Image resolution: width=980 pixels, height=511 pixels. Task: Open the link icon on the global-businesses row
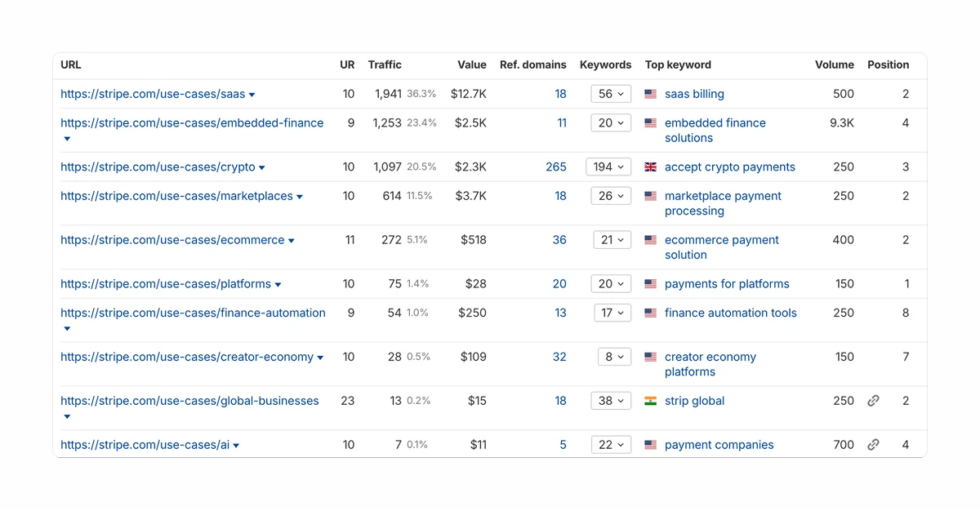(x=873, y=401)
